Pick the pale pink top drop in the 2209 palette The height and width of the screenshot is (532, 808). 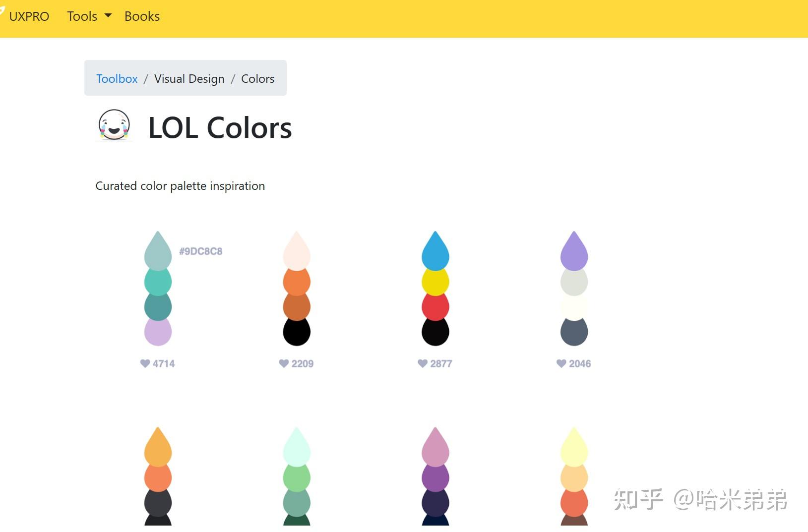tap(297, 252)
